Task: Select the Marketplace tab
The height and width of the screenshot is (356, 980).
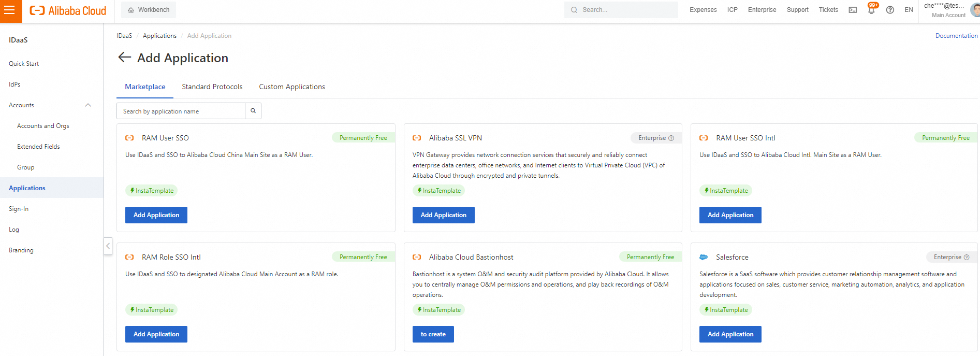Action: (x=145, y=87)
